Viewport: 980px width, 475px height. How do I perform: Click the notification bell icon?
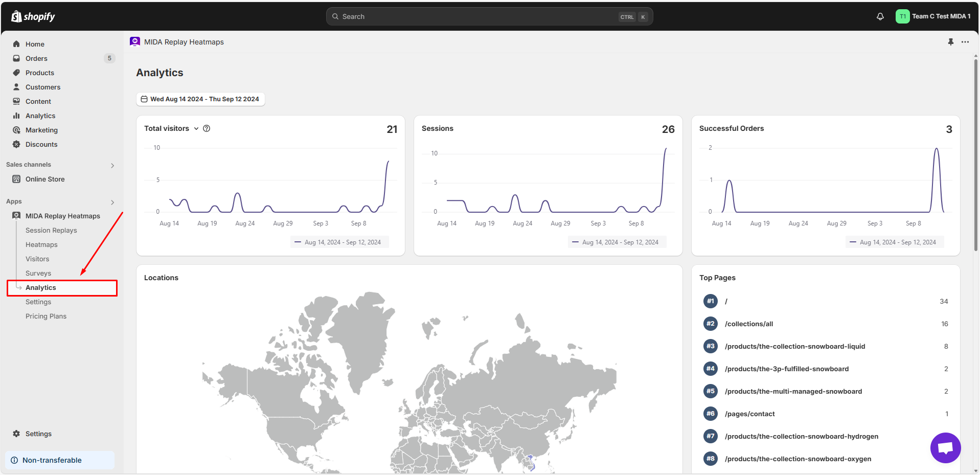coord(880,16)
